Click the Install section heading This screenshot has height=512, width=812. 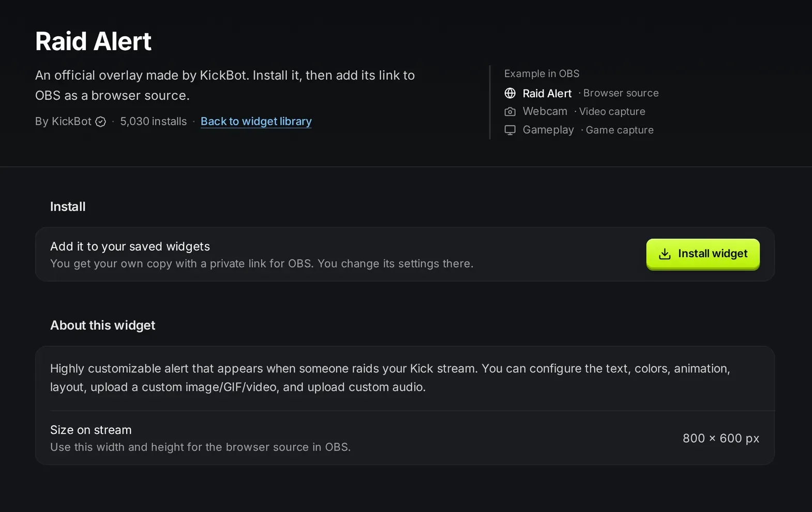68,207
